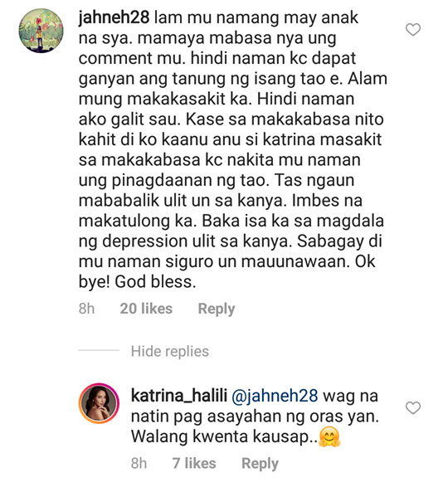Image resolution: width=448 pixels, height=487 pixels.
Task: Open the jahneh28 username link
Action: pos(114,17)
